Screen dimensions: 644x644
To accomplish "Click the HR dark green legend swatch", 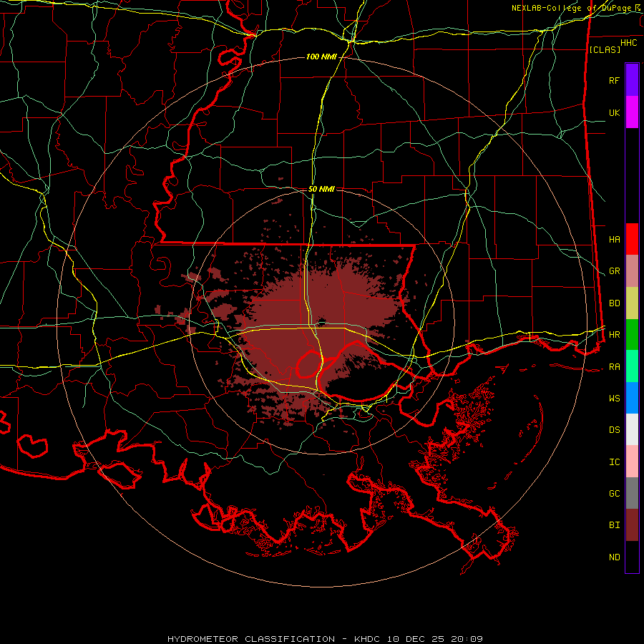I will click(x=632, y=334).
